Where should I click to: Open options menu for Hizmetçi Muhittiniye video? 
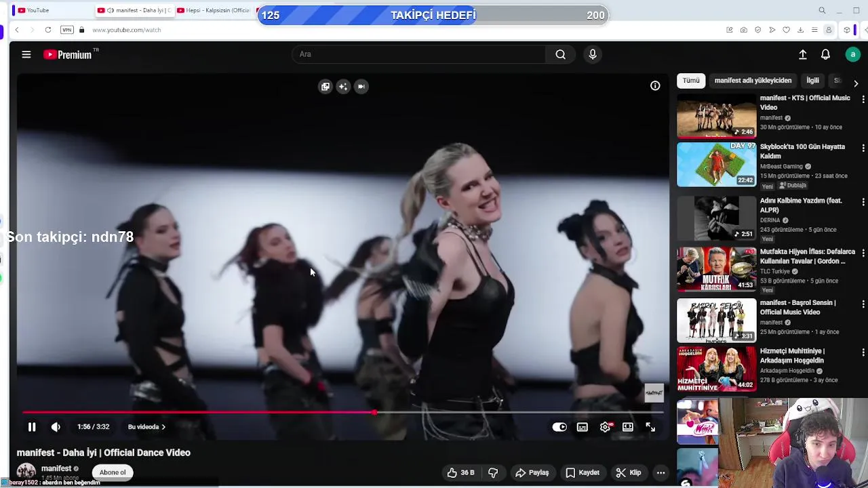click(x=863, y=352)
